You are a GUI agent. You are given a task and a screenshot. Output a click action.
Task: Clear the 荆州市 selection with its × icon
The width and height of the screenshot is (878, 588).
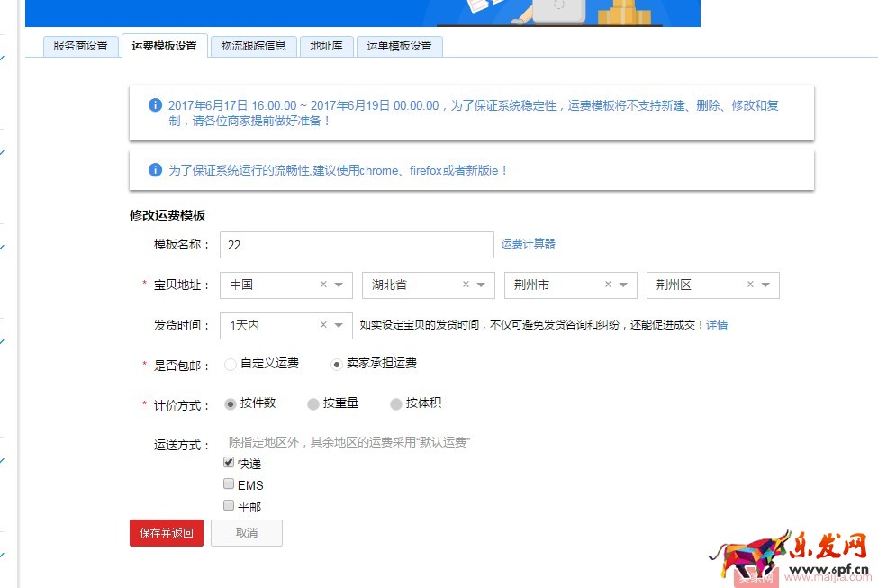[609, 285]
